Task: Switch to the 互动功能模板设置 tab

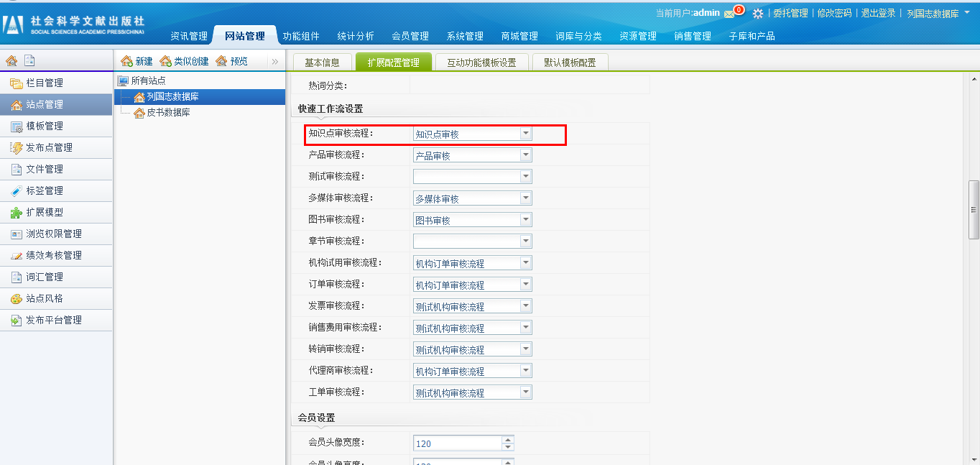Action: click(x=481, y=63)
